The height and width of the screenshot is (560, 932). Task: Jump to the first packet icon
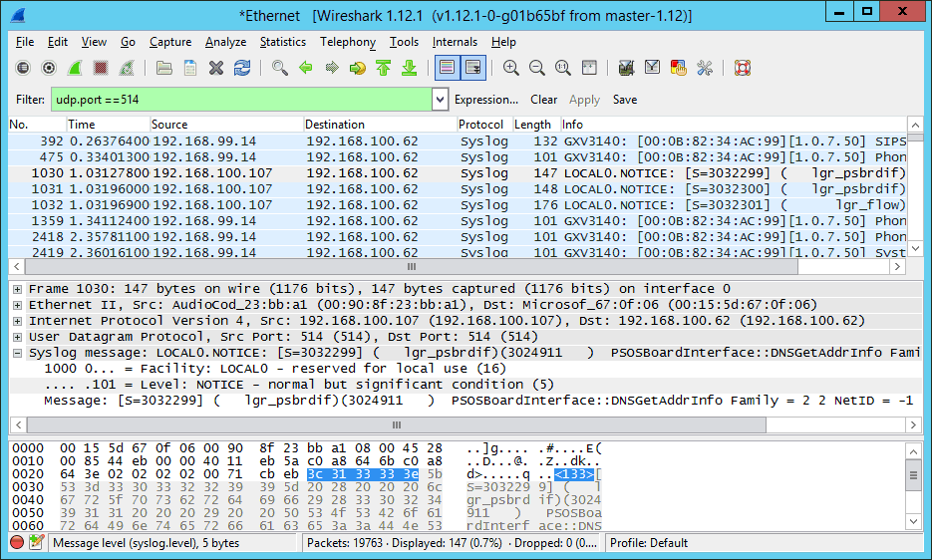tap(384, 68)
